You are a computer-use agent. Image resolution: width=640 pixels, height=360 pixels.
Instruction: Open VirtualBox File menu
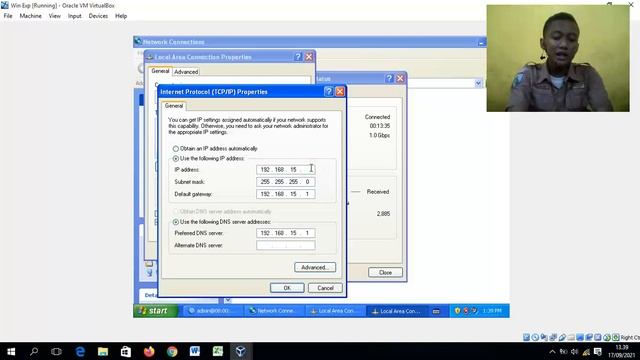8,16
